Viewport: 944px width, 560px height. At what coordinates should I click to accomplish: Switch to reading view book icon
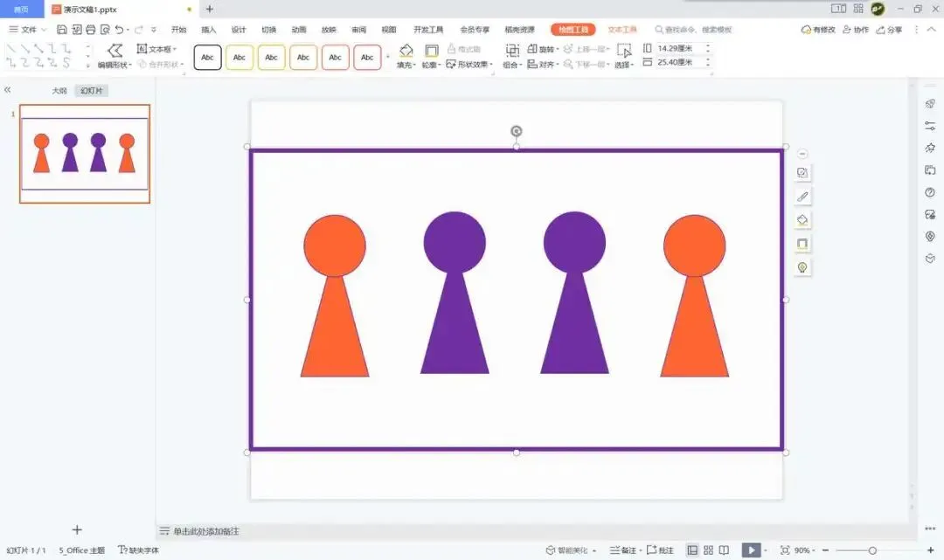click(x=725, y=550)
